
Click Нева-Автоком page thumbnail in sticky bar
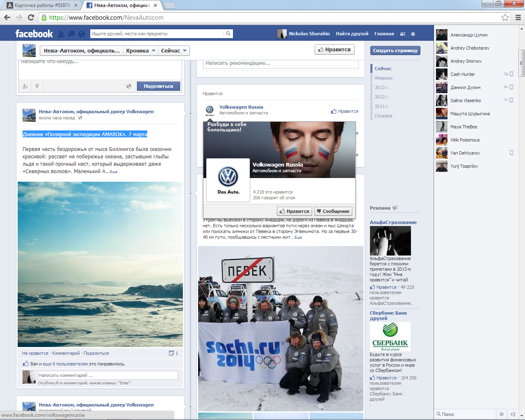[29, 50]
